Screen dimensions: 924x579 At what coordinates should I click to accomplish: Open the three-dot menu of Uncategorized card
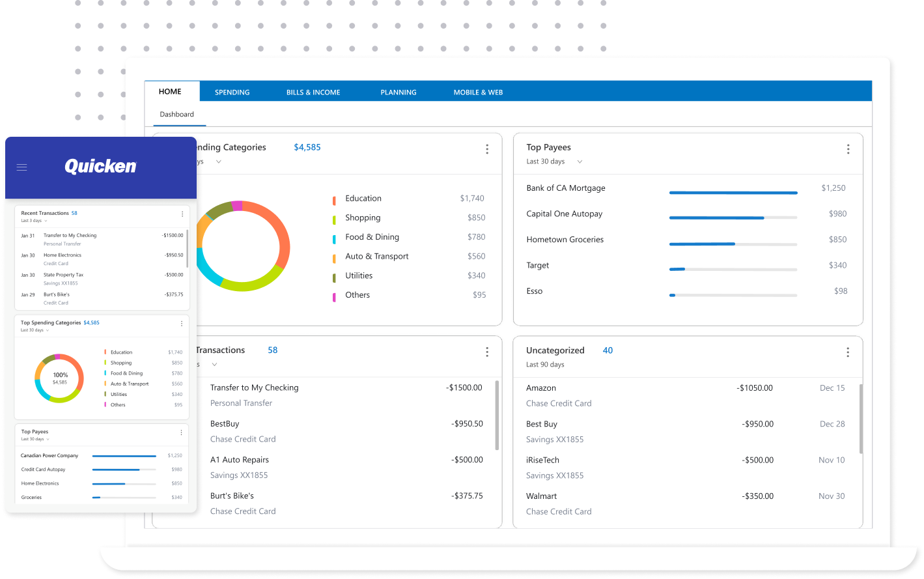[x=848, y=352]
